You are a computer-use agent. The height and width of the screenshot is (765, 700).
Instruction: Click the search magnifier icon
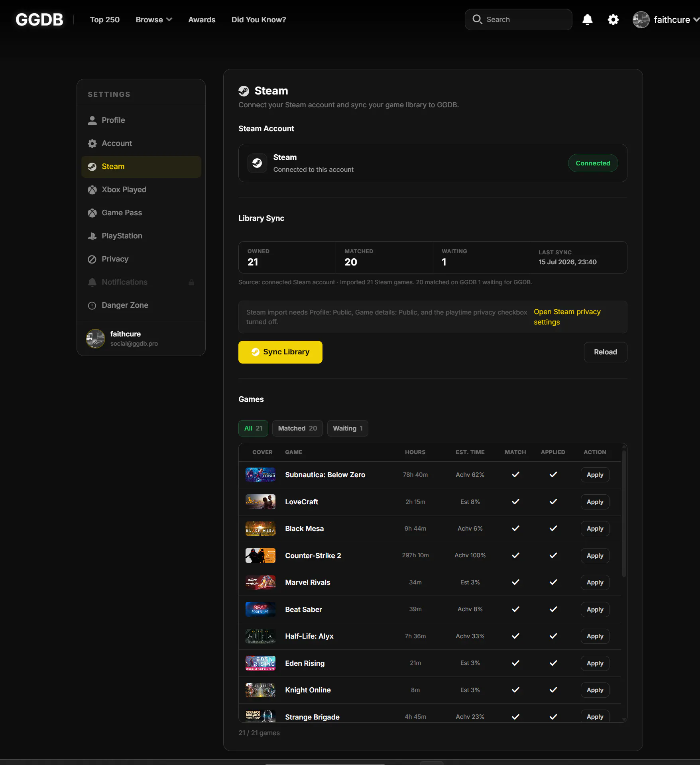(x=477, y=19)
